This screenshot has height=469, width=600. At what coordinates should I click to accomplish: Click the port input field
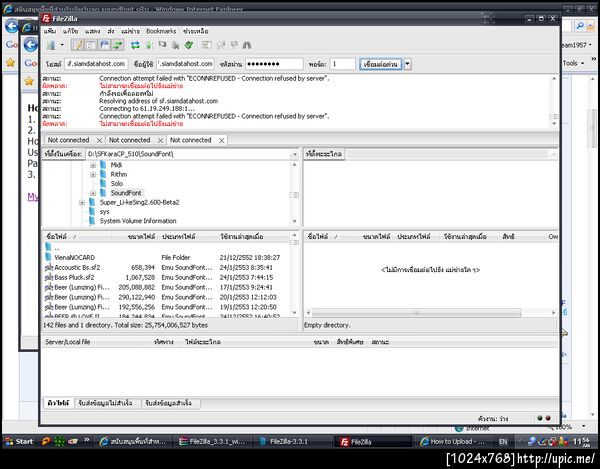pos(342,64)
